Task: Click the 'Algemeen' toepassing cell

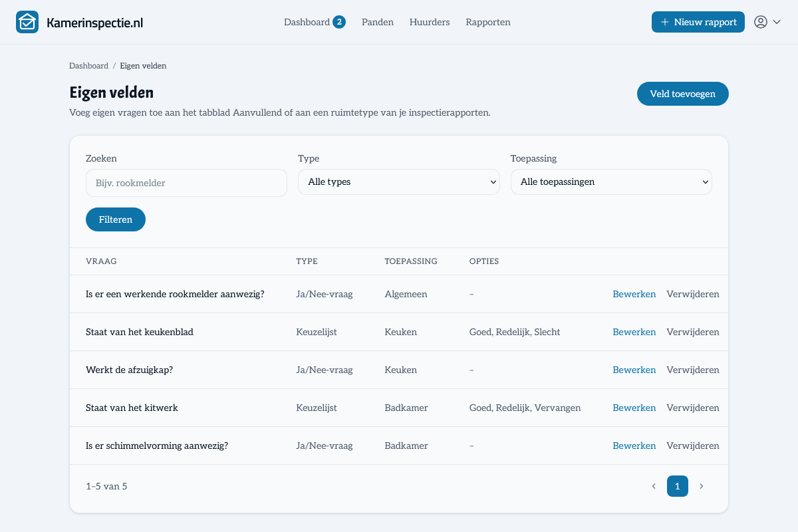Action: (x=406, y=294)
